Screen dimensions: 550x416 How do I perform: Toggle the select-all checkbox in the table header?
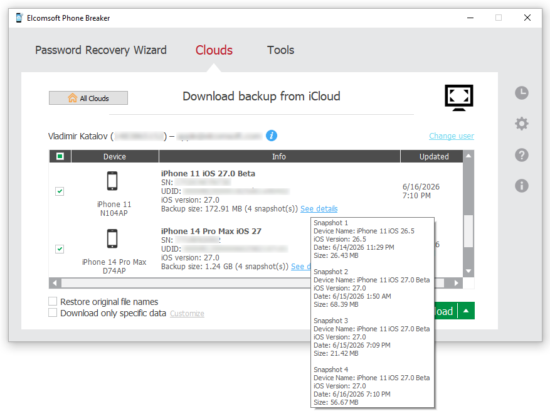tap(60, 156)
